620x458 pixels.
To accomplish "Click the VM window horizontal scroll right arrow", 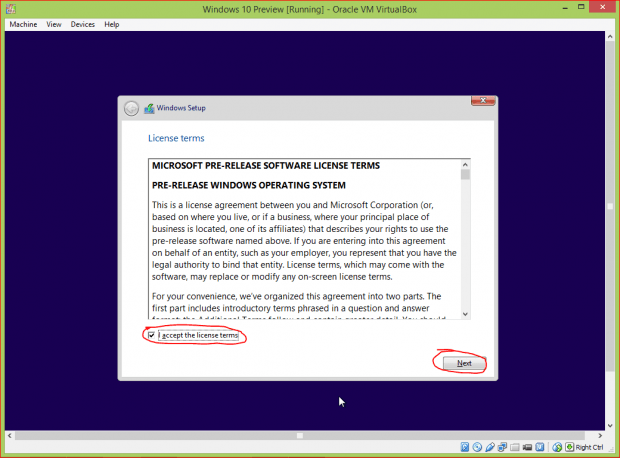I will click(x=600, y=435).
